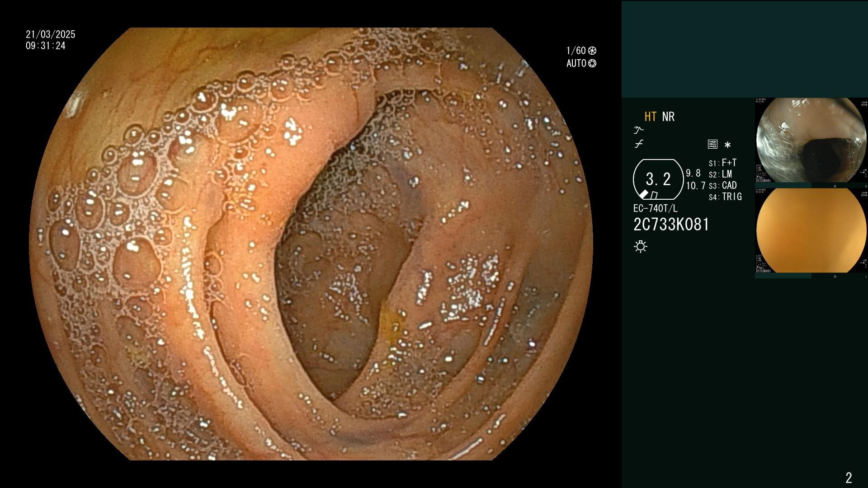Click the lower slashed curve icon
The height and width of the screenshot is (488, 868).
click(x=639, y=144)
